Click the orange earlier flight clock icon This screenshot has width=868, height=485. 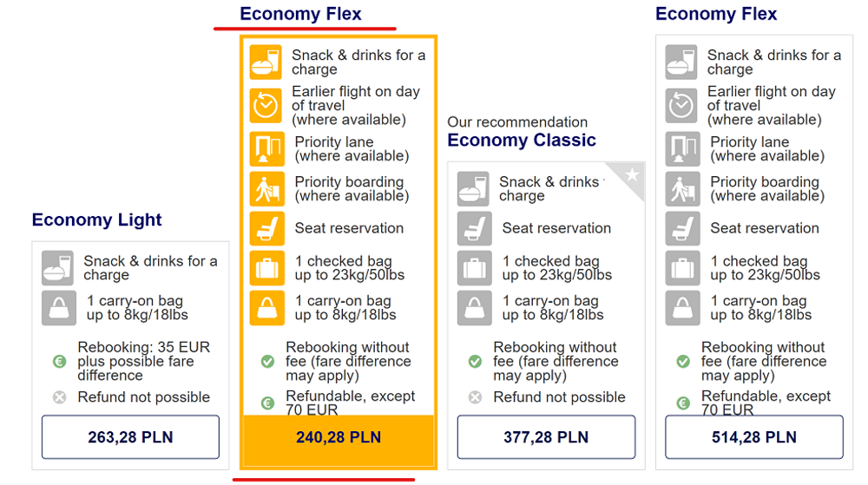coord(266,105)
